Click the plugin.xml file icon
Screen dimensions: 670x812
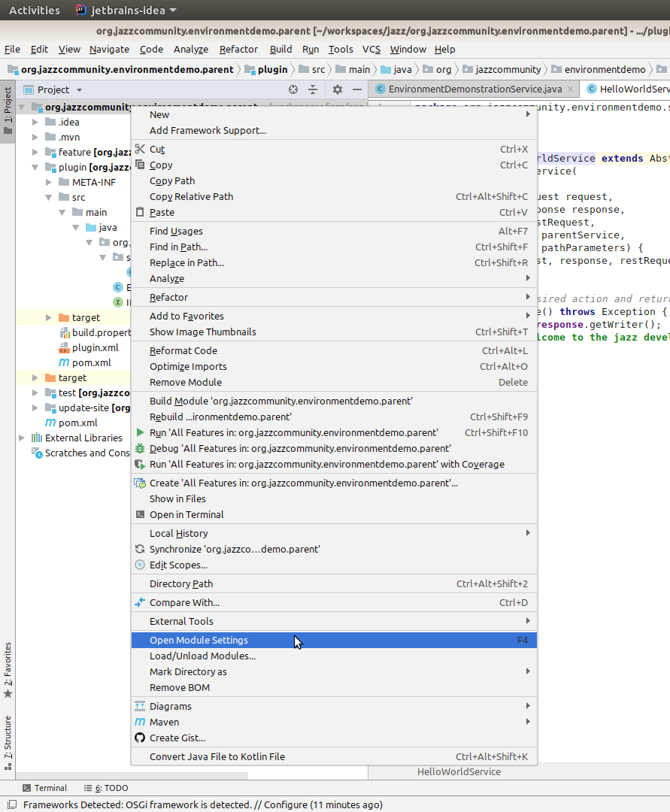click(64, 347)
